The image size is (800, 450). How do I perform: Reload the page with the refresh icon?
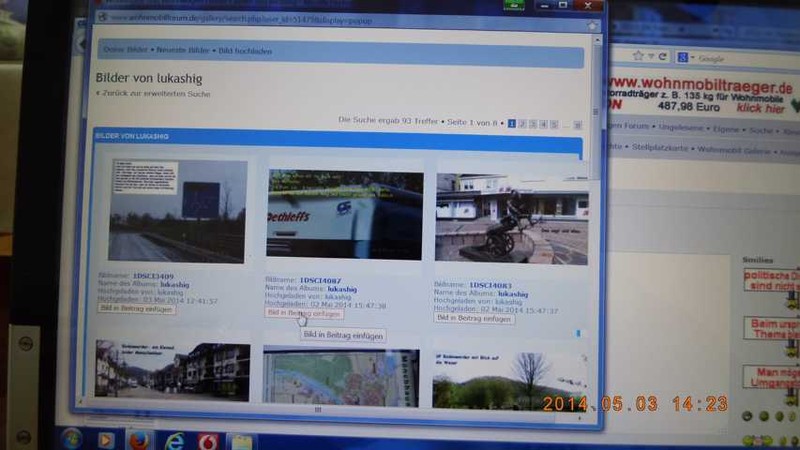click(x=662, y=57)
